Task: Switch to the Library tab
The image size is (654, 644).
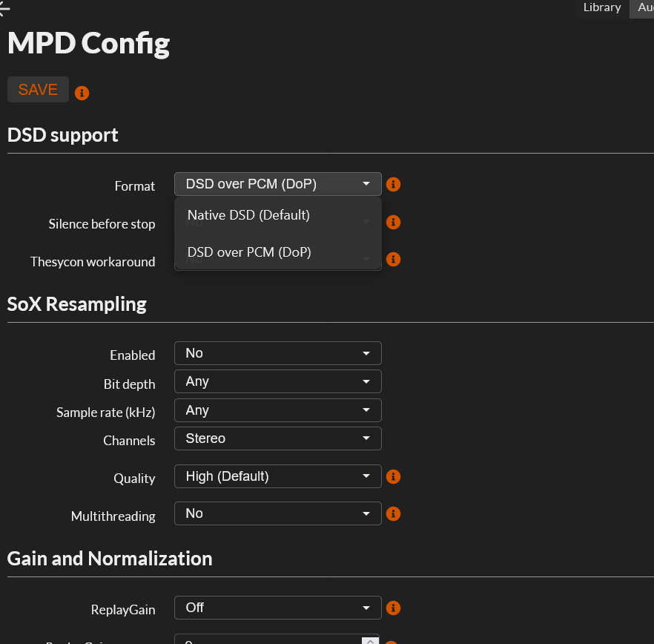Action: pyautogui.click(x=602, y=7)
